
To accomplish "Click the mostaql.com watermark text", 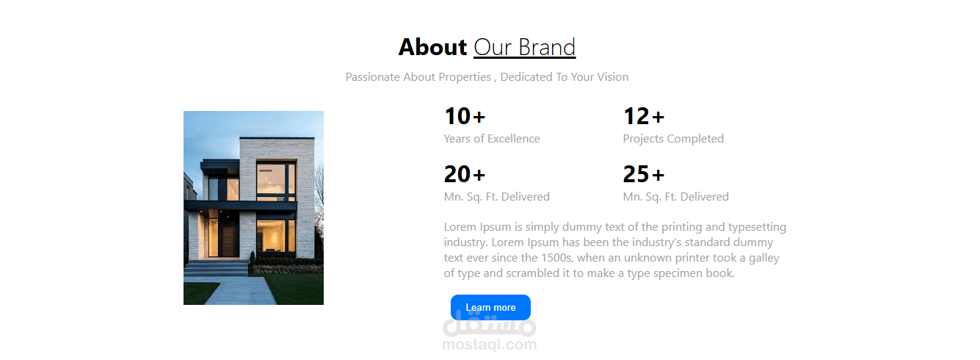I will 490,345.
